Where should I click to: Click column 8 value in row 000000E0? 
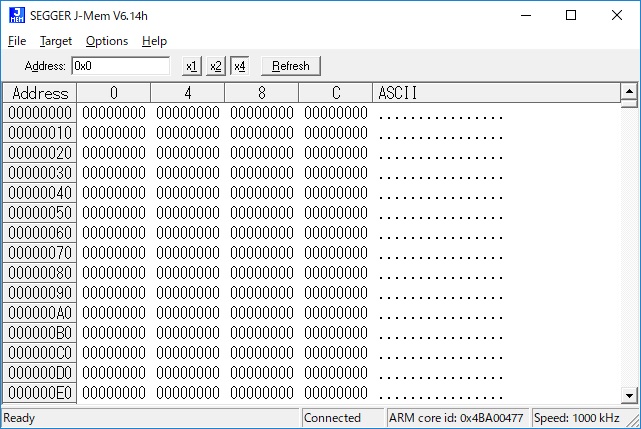[x=262, y=393]
